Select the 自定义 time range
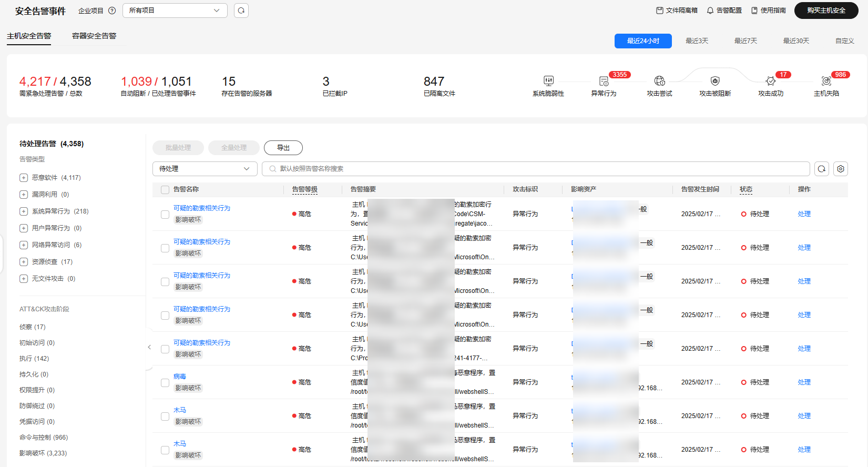 pyautogui.click(x=845, y=41)
